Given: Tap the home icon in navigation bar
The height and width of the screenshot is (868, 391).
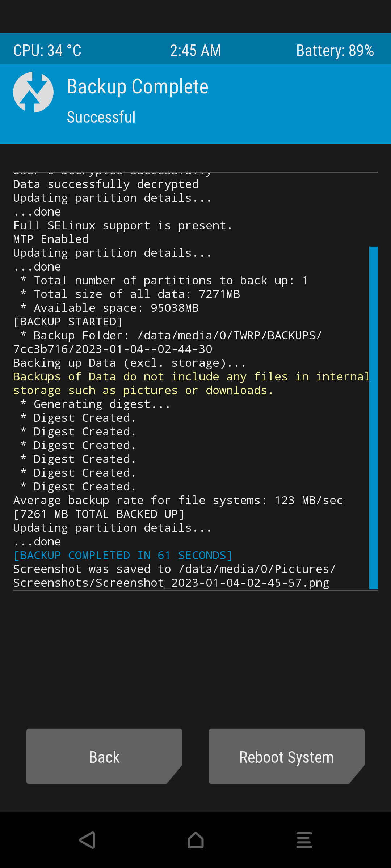Looking at the screenshot, I should tap(195, 840).
